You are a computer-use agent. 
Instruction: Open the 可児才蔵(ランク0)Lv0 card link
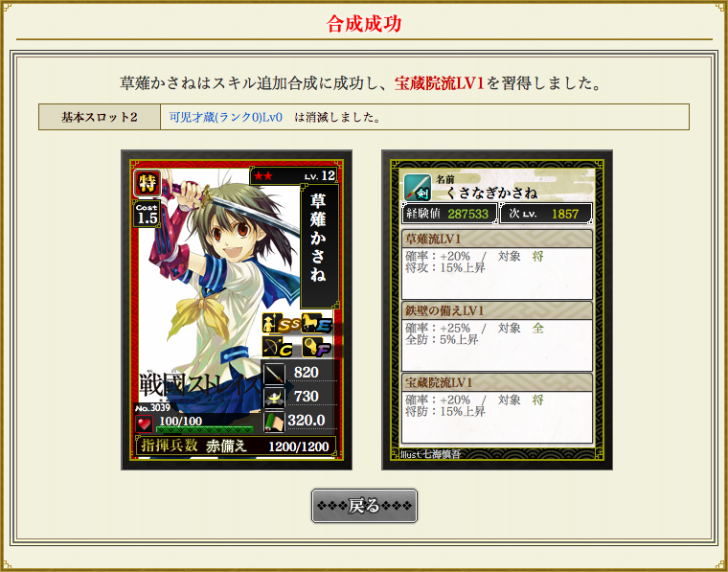(226, 117)
